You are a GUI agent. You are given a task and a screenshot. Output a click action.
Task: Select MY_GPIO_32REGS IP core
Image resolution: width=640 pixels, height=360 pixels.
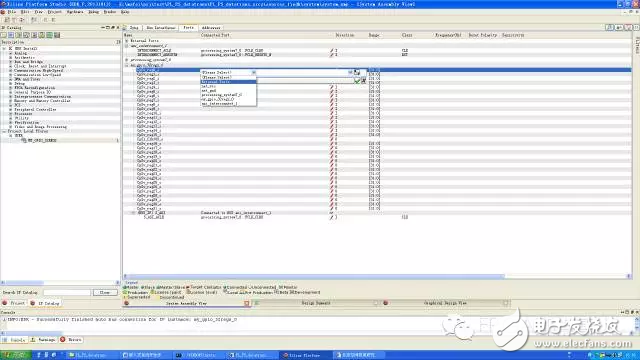[42, 140]
